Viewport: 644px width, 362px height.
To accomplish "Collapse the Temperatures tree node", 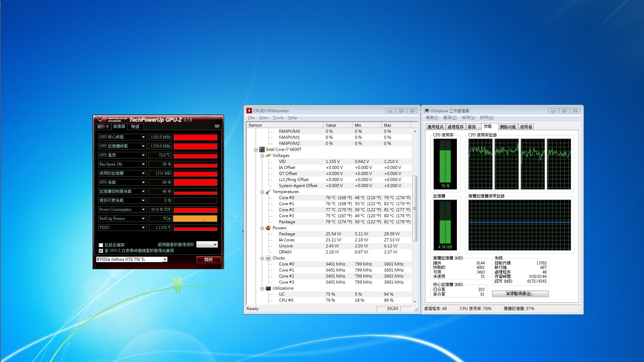I will click(262, 192).
